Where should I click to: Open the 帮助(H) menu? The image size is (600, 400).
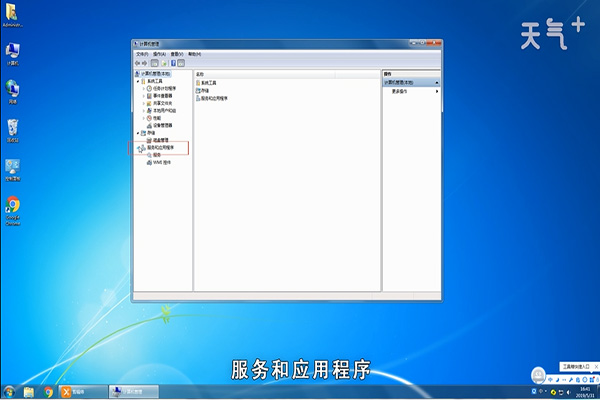click(x=194, y=54)
